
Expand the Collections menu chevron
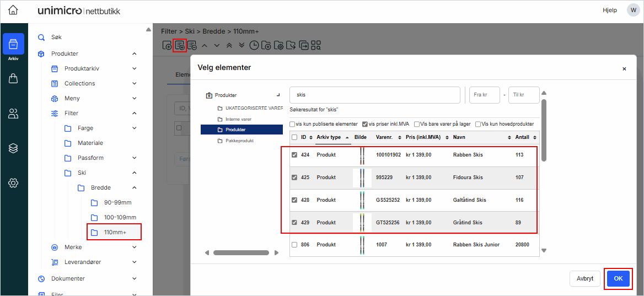[x=135, y=84]
